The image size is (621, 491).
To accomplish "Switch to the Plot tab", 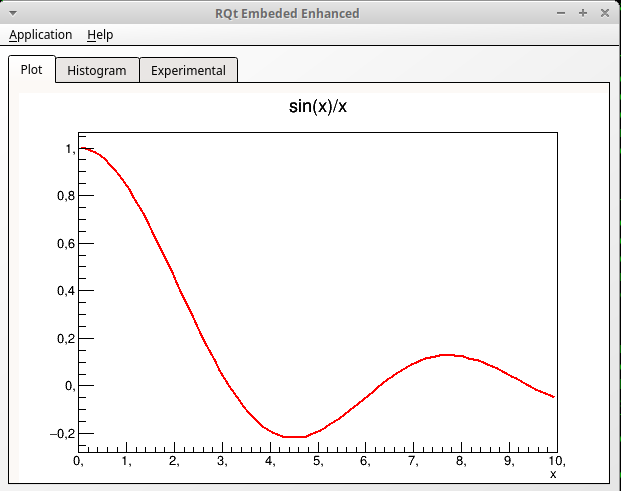I will tap(32, 70).
